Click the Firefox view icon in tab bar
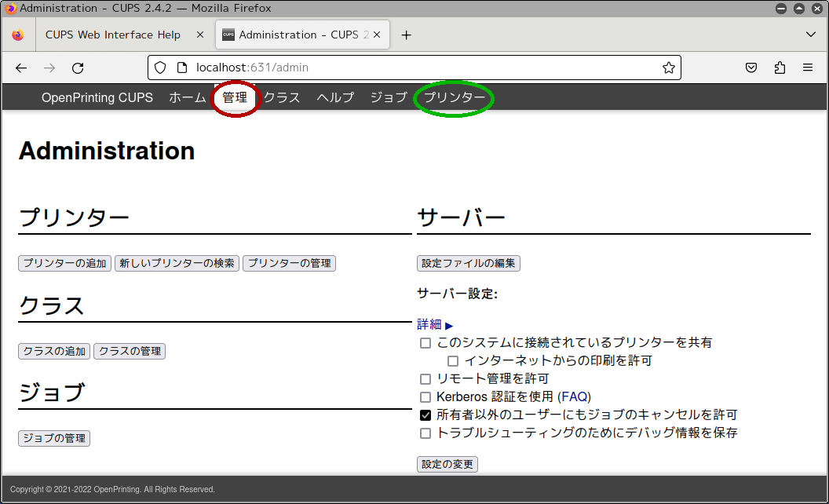The width and height of the screenshot is (829, 504). point(18,35)
